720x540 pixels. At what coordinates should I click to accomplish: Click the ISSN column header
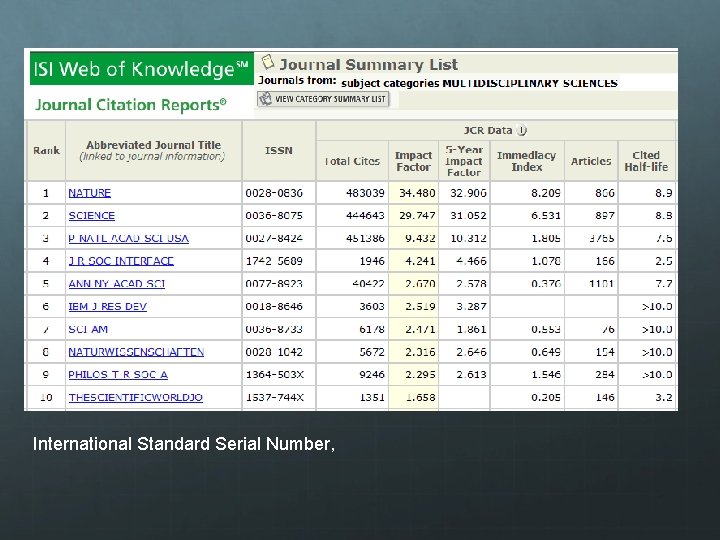click(279, 151)
